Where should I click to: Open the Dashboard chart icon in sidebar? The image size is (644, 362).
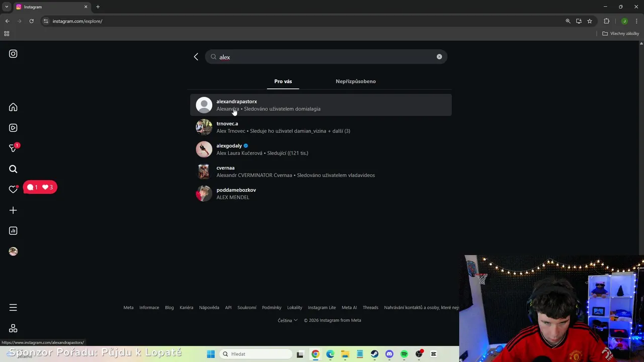pyautogui.click(x=13, y=231)
